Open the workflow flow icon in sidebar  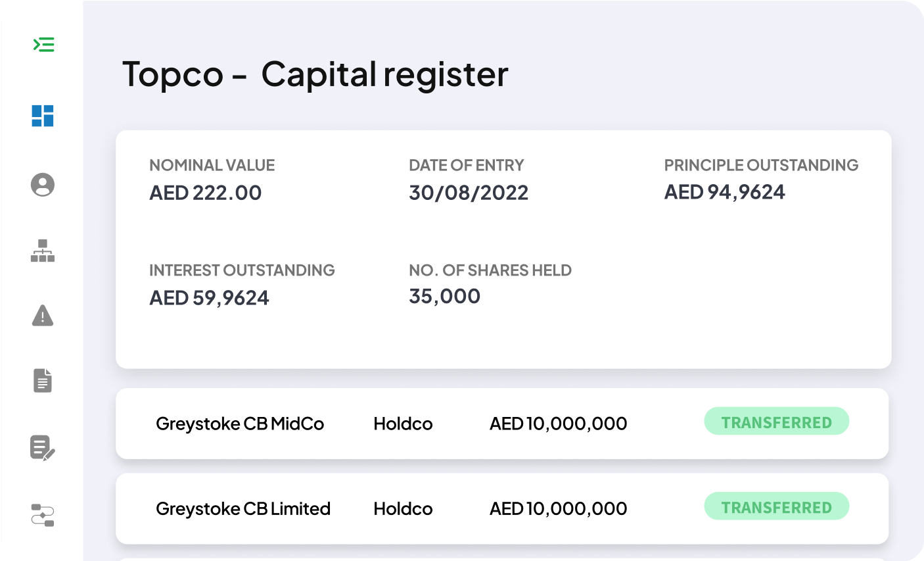(x=43, y=515)
